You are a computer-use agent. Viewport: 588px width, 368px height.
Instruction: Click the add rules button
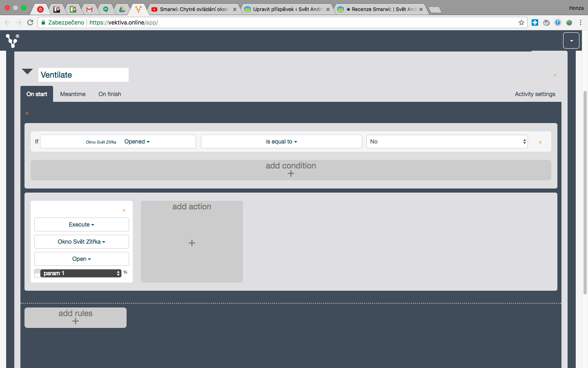pos(76,317)
